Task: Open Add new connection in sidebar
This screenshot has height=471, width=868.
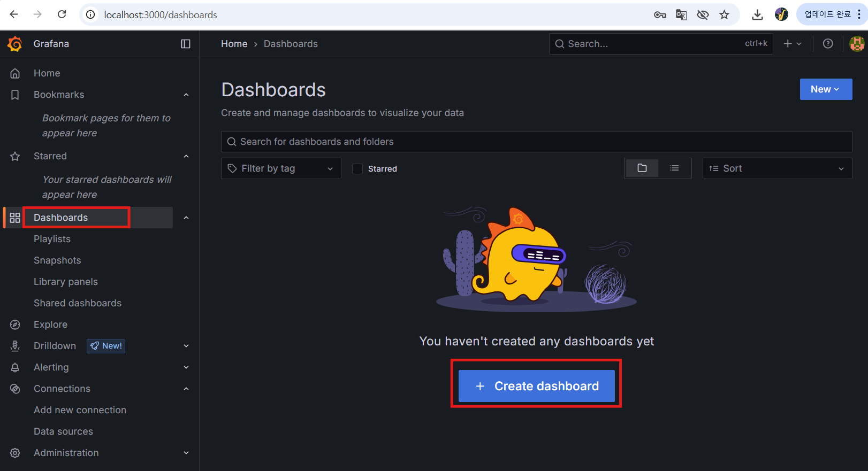Action: point(80,410)
